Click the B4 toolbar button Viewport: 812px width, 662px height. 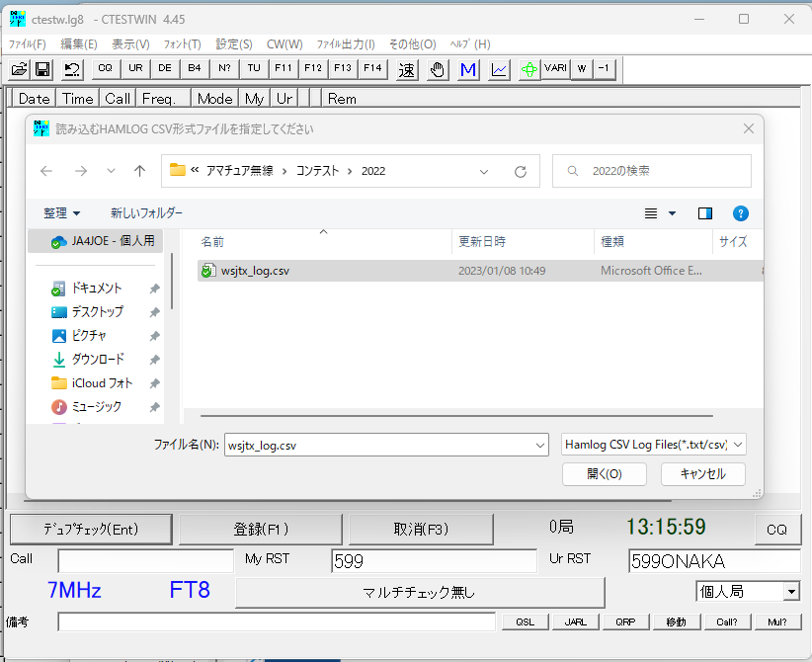tap(195, 68)
